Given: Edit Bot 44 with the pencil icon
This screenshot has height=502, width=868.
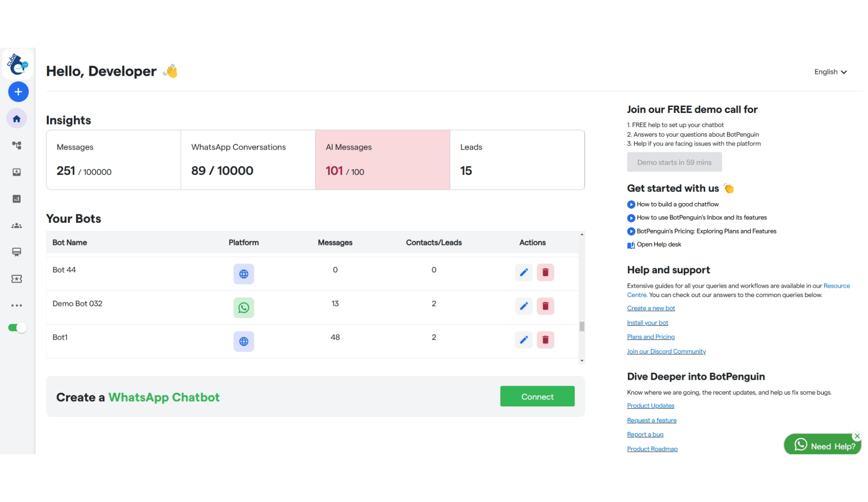Looking at the screenshot, I should [524, 273].
